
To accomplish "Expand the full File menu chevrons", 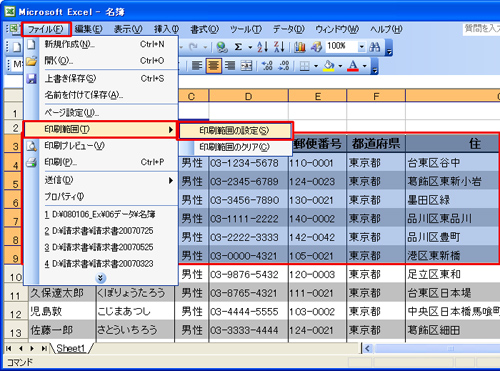I will pos(100,278).
